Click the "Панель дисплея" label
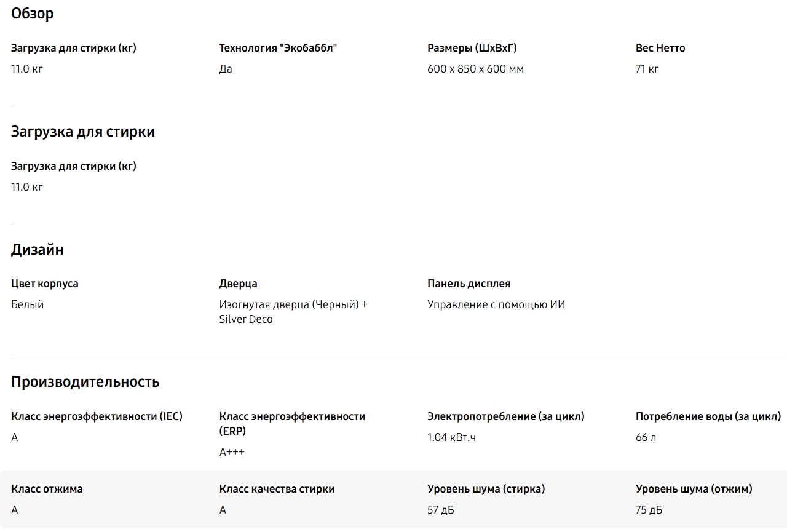Image resolution: width=787 pixels, height=532 pixels. [469, 284]
